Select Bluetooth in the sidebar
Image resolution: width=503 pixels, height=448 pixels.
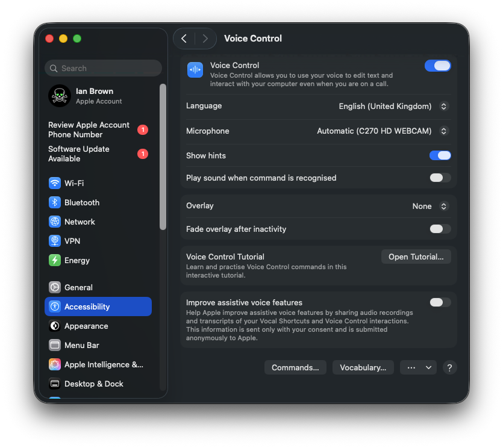tap(98, 202)
